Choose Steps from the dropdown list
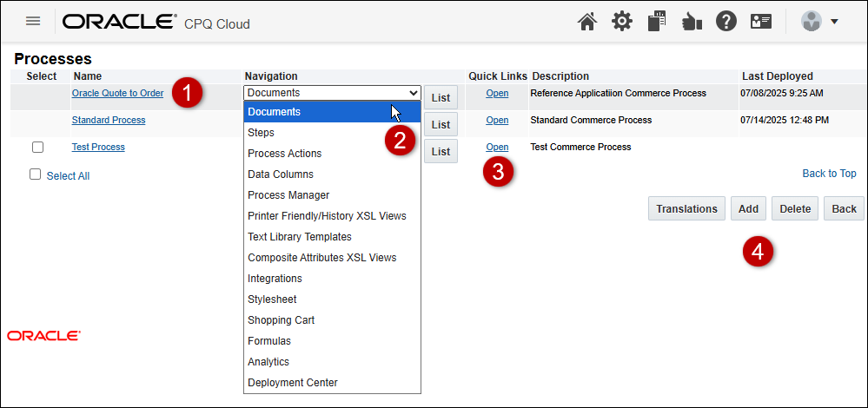The height and width of the screenshot is (408, 868). pyautogui.click(x=332, y=133)
